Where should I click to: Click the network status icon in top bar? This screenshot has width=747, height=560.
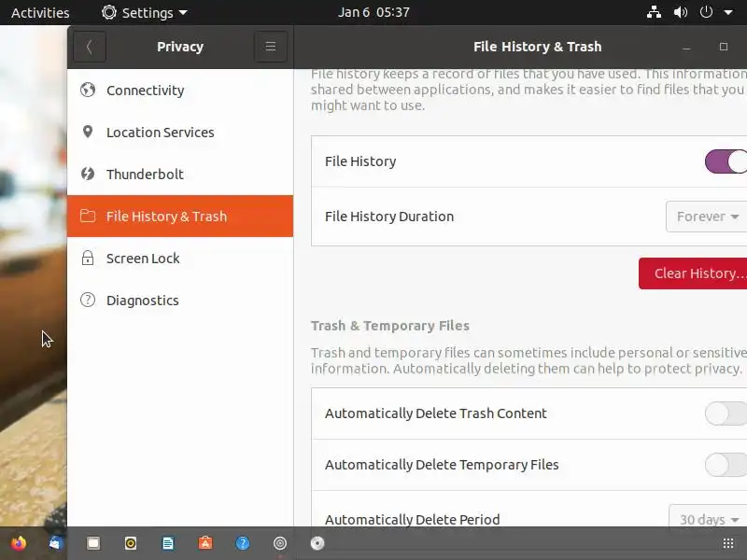click(x=654, y=12)
